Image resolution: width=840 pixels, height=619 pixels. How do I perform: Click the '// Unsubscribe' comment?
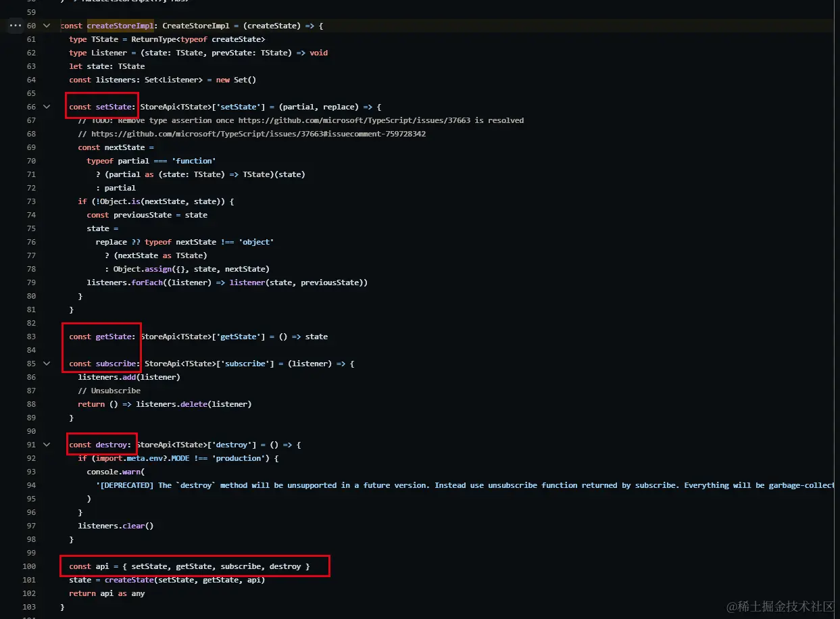[x=109, y=391]
